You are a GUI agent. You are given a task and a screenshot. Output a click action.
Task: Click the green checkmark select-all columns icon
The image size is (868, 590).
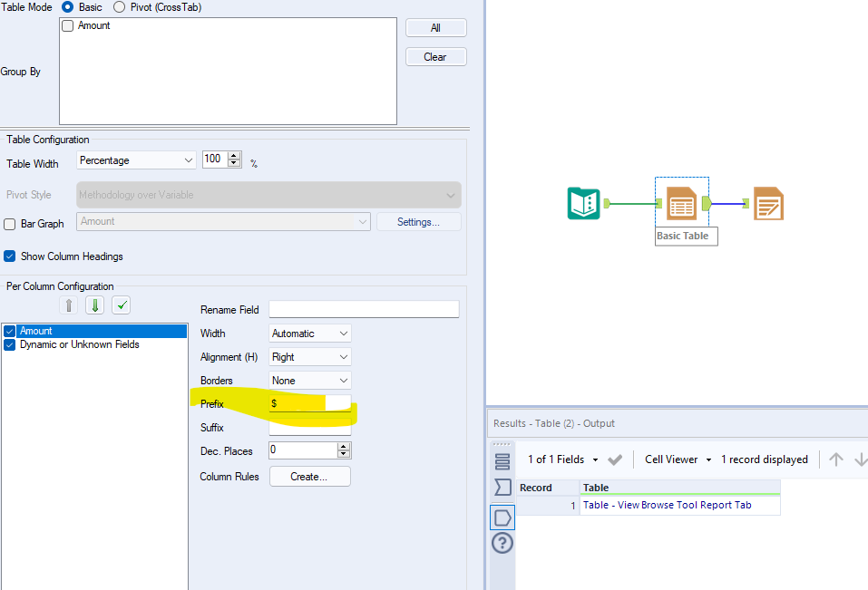(122, 305)
